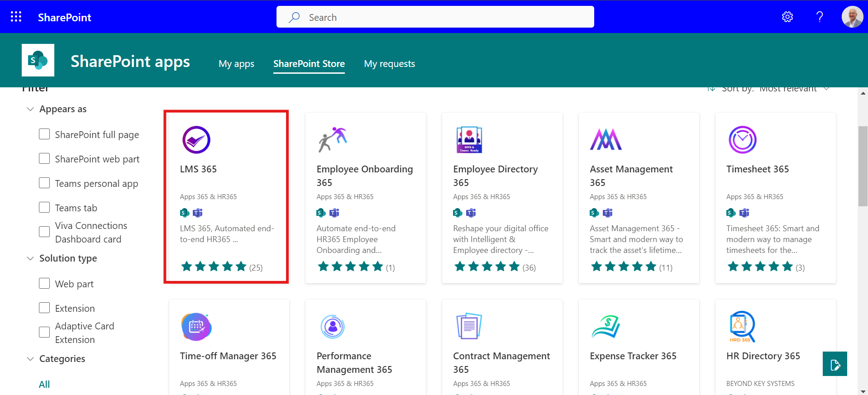The image size is (868, 395).
Task: Switch to SharePoint Store tab
Action: pyautogui.click(x=309, y=64)
